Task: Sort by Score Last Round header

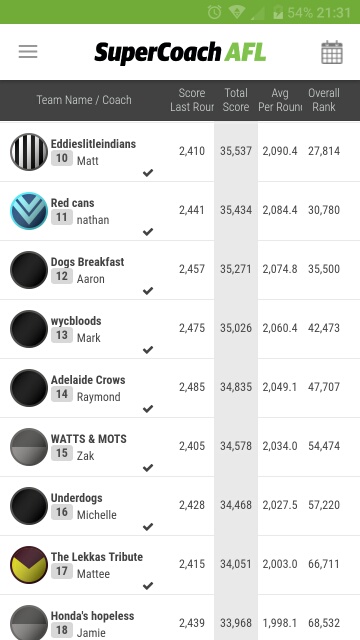Action: tap(192, 100)
